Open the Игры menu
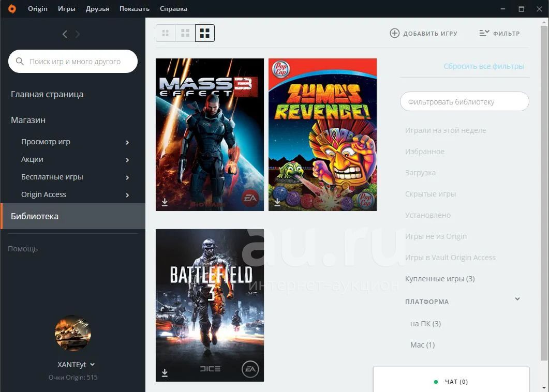The height and width of the screenshot is (392, 549). [67, 9]
